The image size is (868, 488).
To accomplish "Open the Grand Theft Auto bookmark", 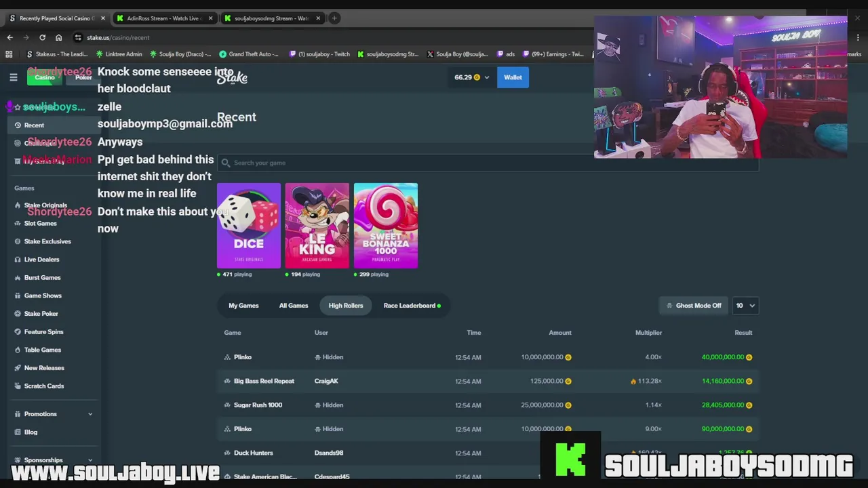I will 248,54.
